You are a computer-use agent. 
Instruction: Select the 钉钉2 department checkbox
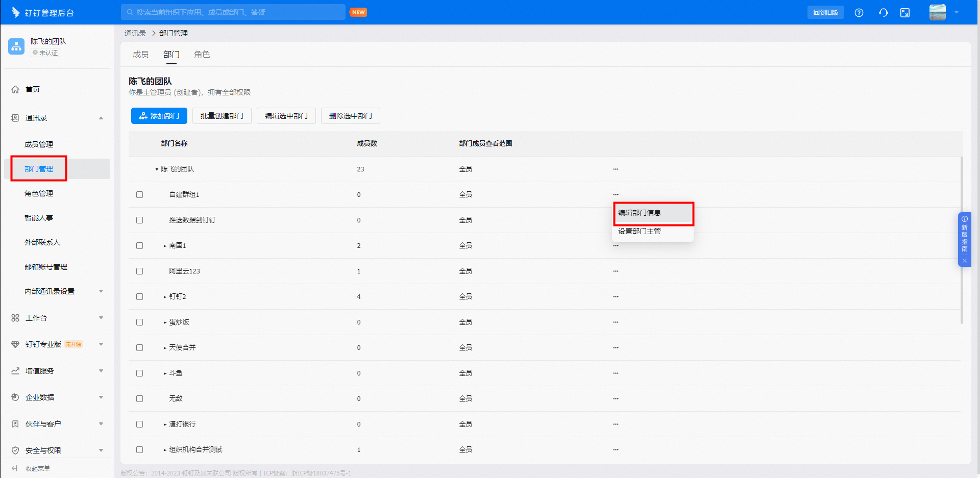(139, 296)
